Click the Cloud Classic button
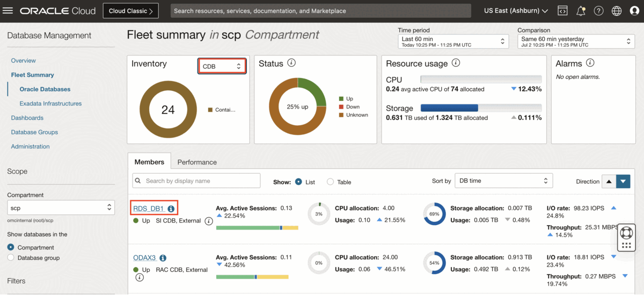The image size is (644, 295). (x=130, y=11)
